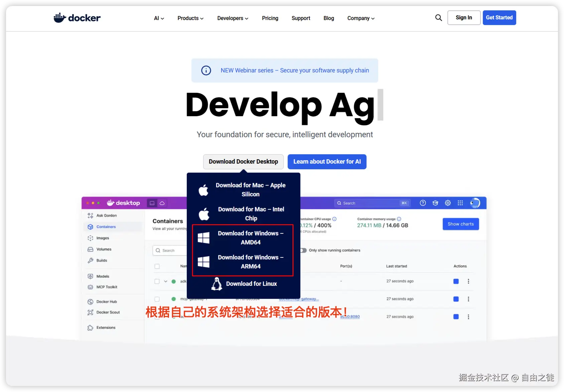Stop the container in the first row
The width and height of the screenshot is (564, 392).
pos(456,281)
